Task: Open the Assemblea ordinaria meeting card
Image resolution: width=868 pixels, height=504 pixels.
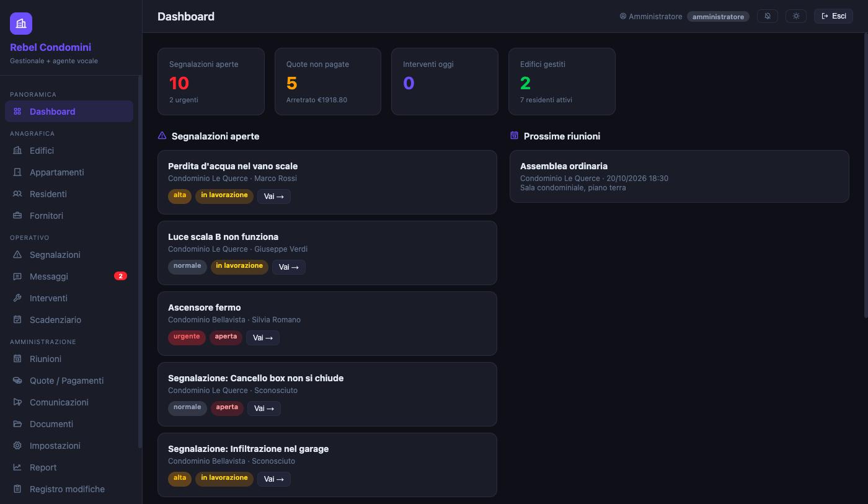Action: coord(680,176)
